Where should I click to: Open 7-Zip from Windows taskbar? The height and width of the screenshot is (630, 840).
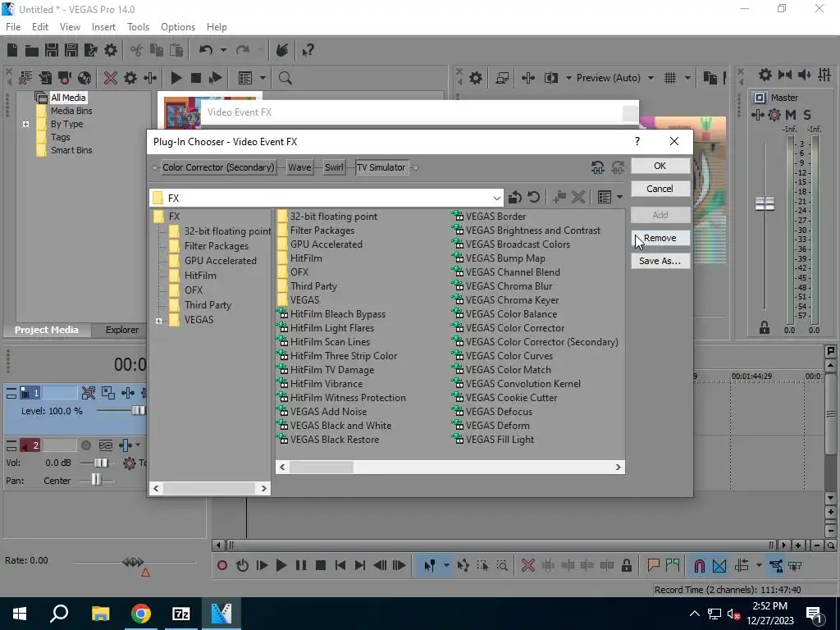point(181,614)
